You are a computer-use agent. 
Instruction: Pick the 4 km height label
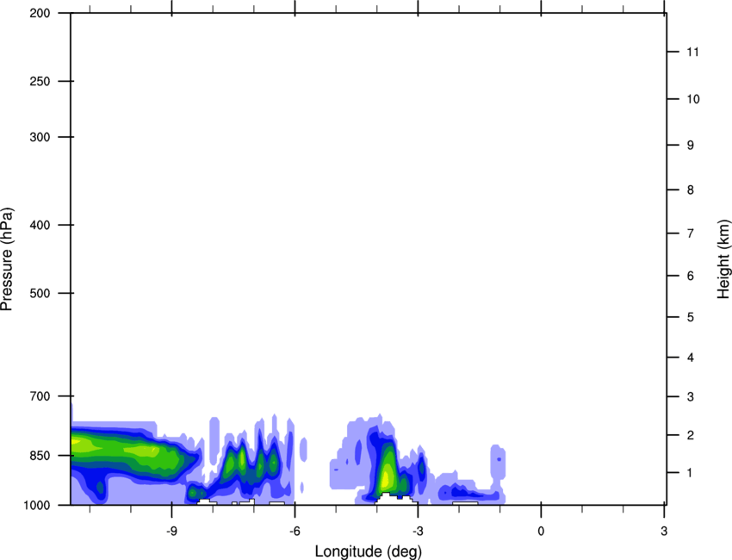pyautogui.click(x=691, y=358)
